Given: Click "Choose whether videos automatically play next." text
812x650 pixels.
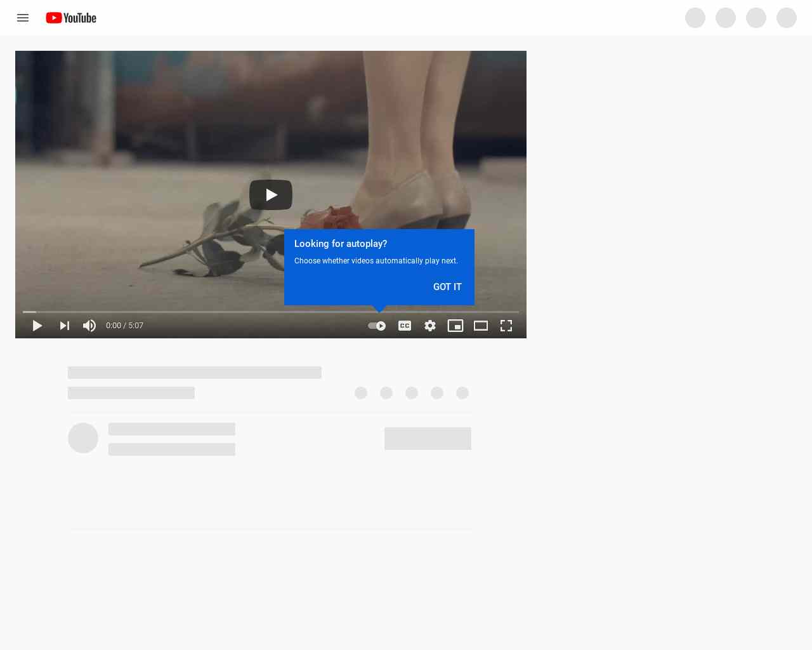Looking at the screenshot, I should 376,261.
